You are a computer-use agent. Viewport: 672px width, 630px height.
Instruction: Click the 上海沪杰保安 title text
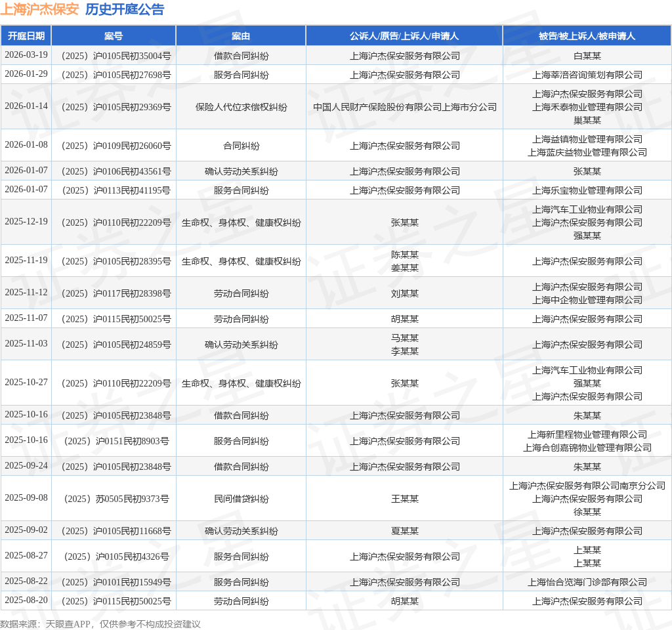[x=39, y=9]
